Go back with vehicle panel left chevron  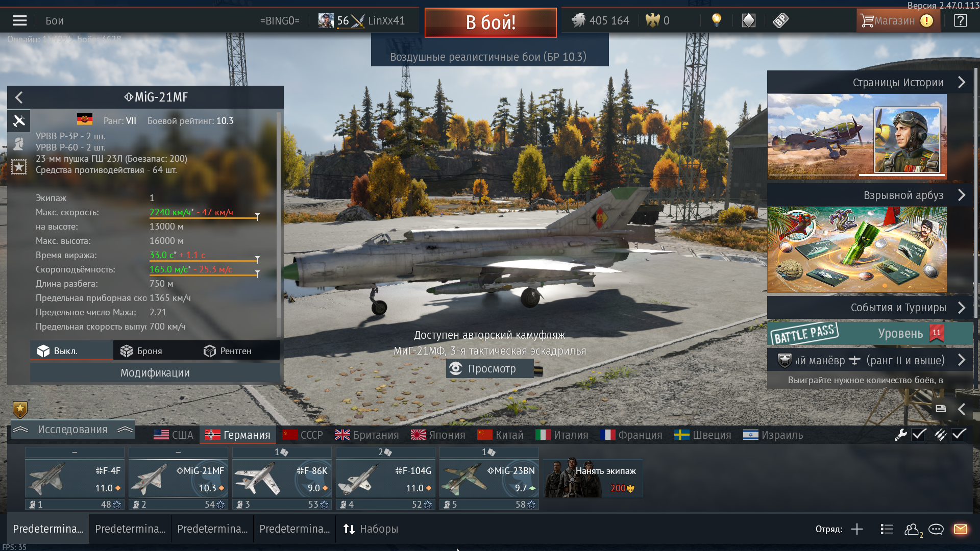[x=19, y=97]
